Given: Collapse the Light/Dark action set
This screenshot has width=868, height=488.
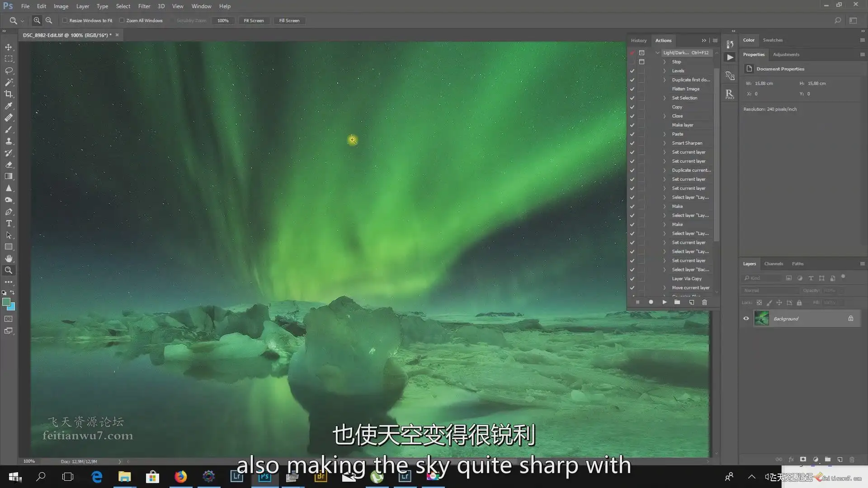Looking at the screenshot, I should point(657,52).
